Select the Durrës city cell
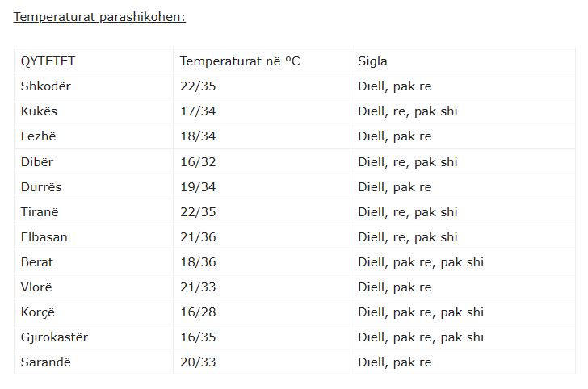588x389 pixels. click(x=41, y=186)
